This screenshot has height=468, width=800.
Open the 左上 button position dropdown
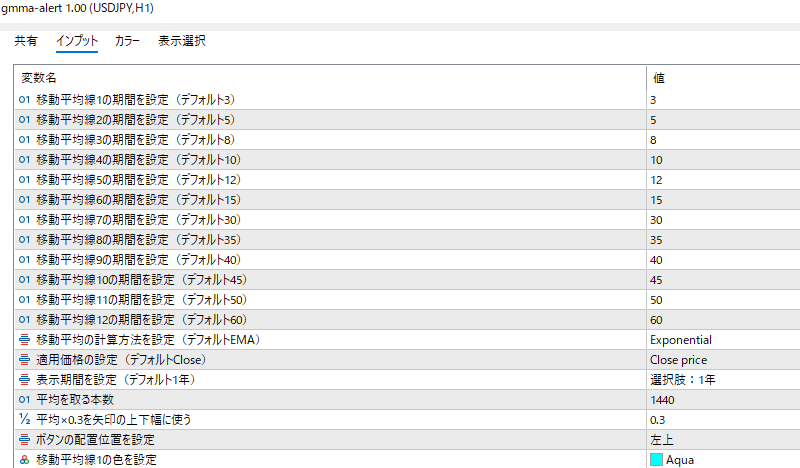[720, 439]
